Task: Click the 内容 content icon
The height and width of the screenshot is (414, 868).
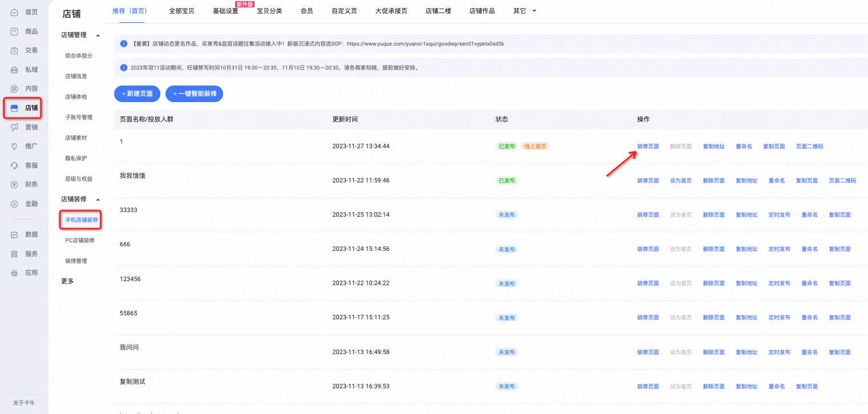Action: 14,88
